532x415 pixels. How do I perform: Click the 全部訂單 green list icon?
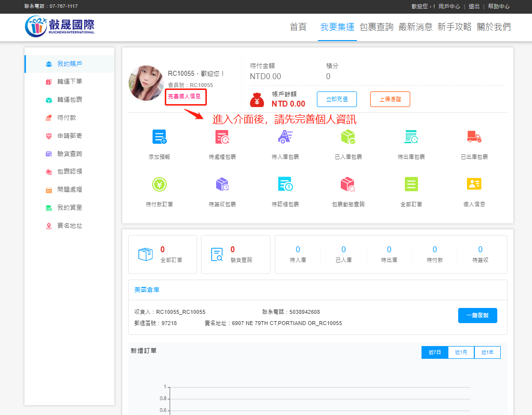coord(411,184)
